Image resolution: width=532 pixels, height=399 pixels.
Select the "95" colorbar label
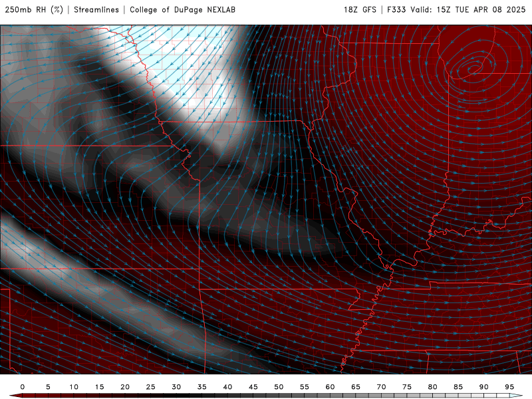tap(509, 387)
